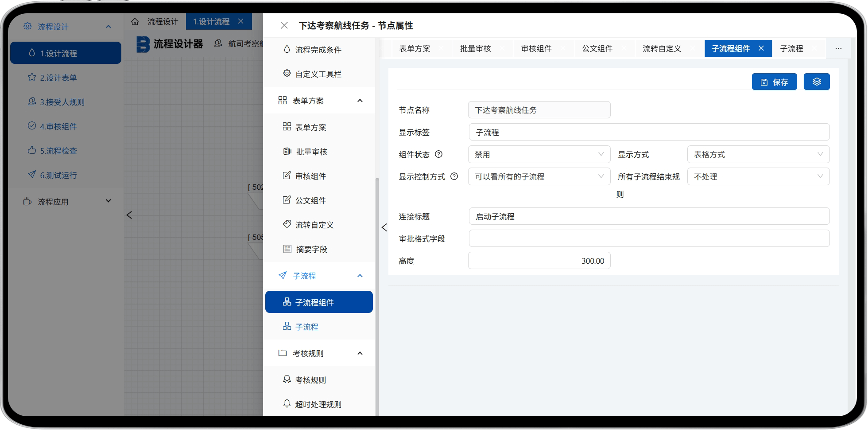Viewport: 868px width, 430px height.
Task: Click the 显示标签 input field
Action: 649,132
